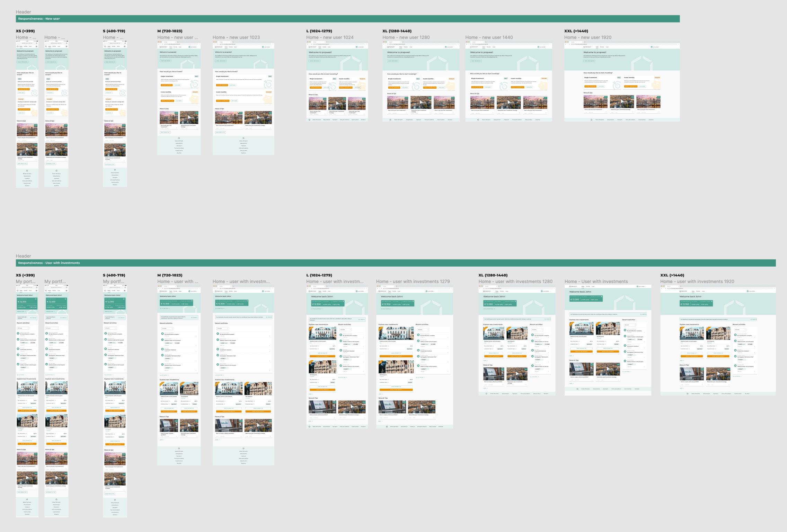This screenshot has height=532, width=787.
Task: Click piggy bank illustration in new user 1023 frame
Action: pyautogui.click(x=267, y=99)
